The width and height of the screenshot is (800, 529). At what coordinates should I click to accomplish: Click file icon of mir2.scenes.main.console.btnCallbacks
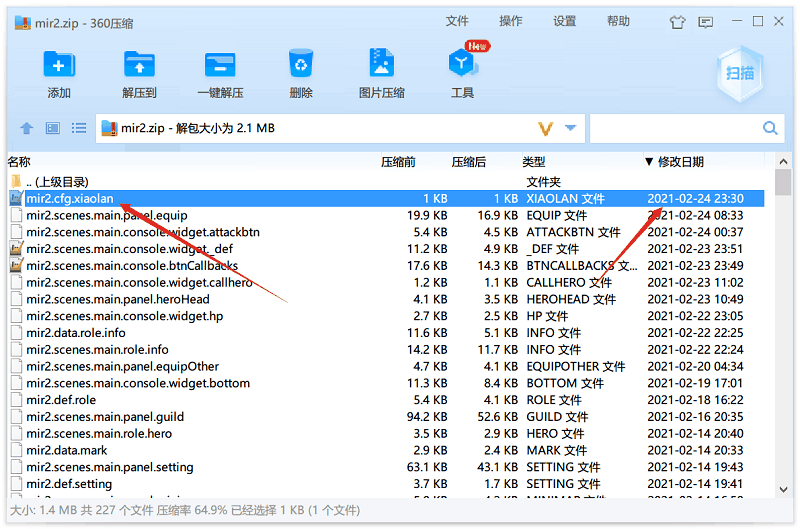coord(16,266)
